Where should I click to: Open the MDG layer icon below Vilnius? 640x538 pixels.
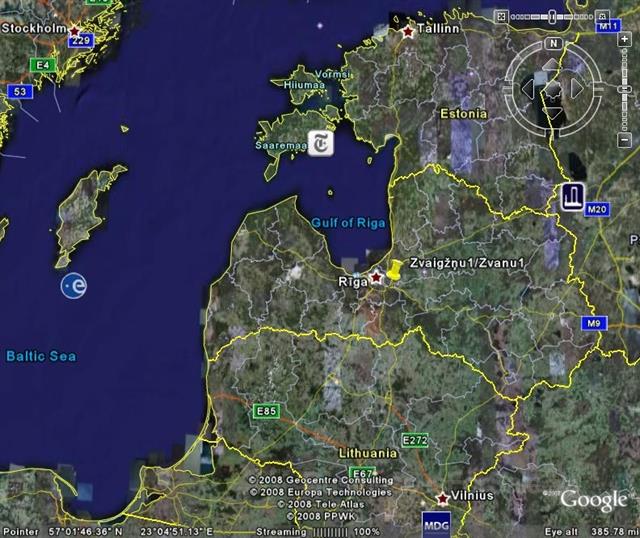pyautogui.click(x=436, y=523)
